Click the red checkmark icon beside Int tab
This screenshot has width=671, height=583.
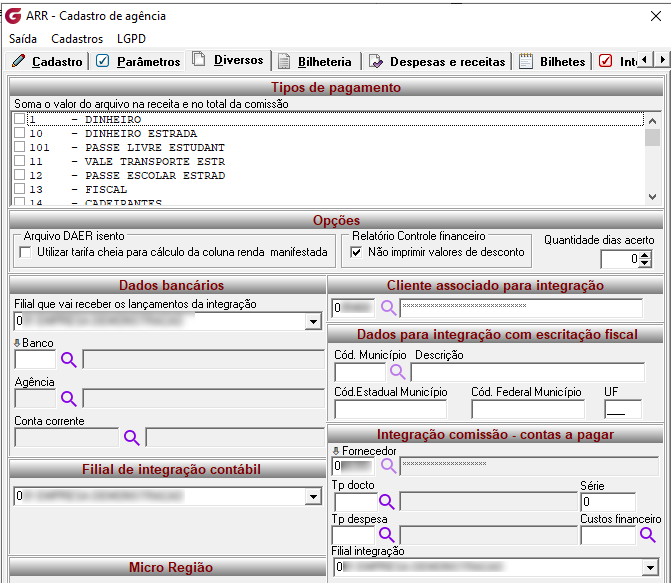tap(605, 61)
